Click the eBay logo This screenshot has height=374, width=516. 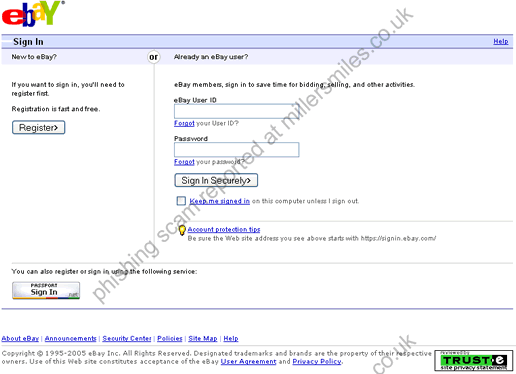point(33,14)
